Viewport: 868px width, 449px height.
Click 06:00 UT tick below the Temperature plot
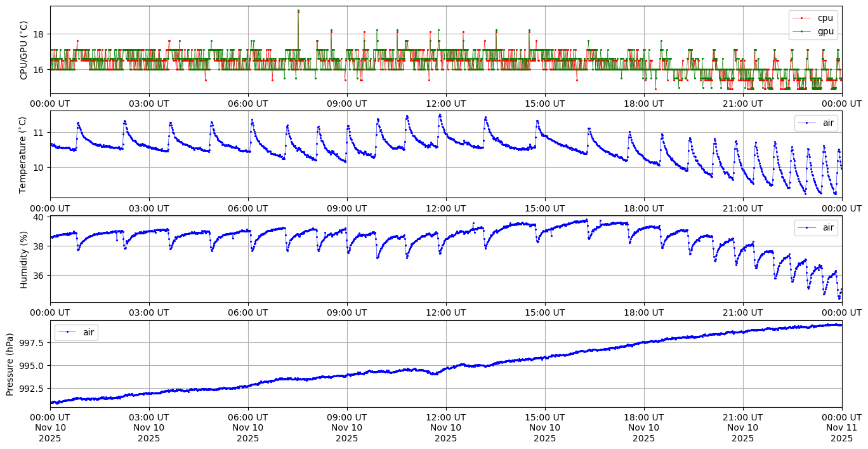248,208
